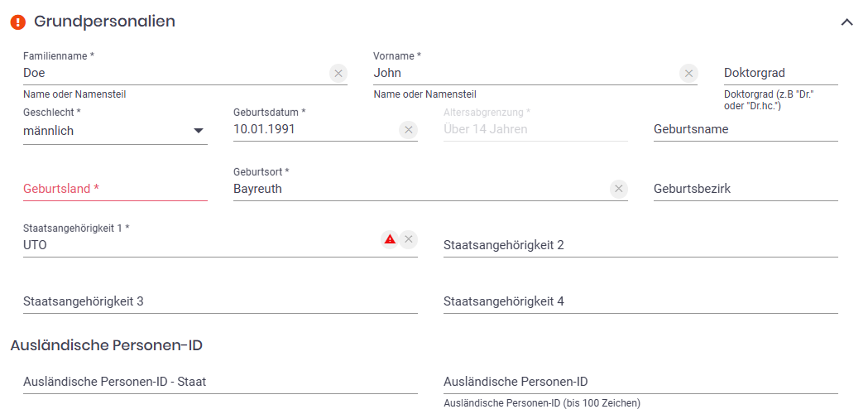
Task: Click the orange error icon beside Grundpersonalien
Action: pyautogui.click(x=18, y=22)
